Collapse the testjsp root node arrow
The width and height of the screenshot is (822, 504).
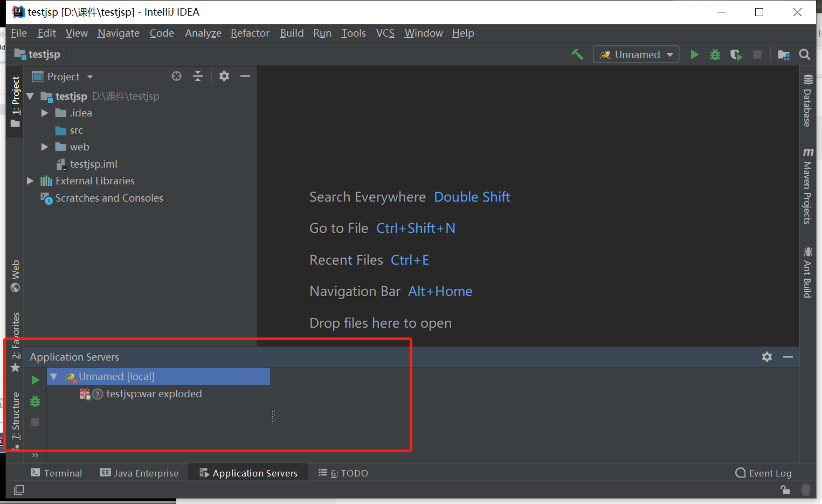click(31, 96)
